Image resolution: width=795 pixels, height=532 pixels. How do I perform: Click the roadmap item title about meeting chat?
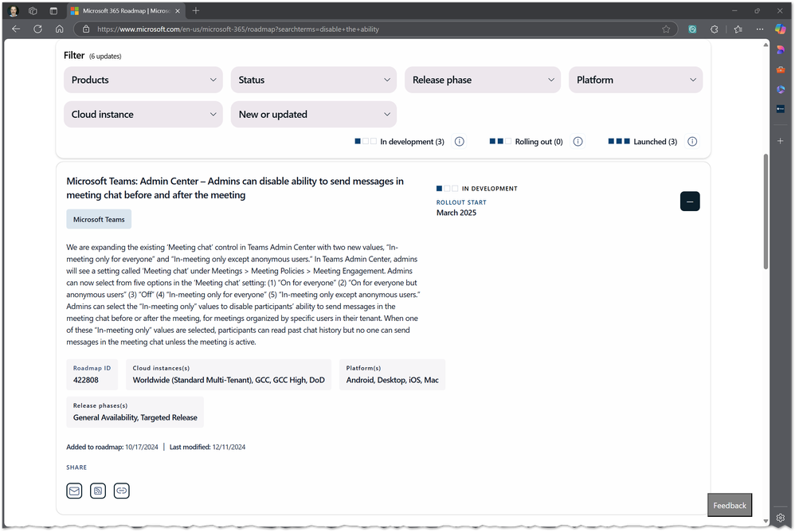235,188
